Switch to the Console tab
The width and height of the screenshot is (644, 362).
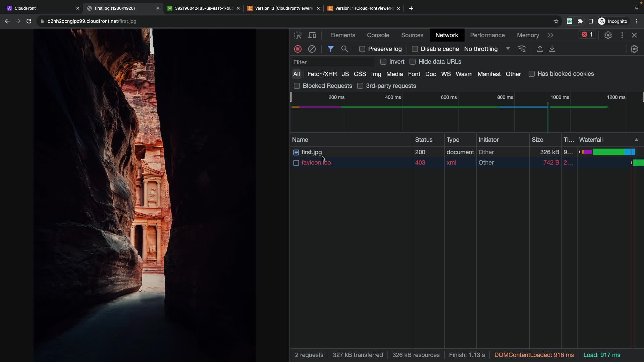(378, 35)
